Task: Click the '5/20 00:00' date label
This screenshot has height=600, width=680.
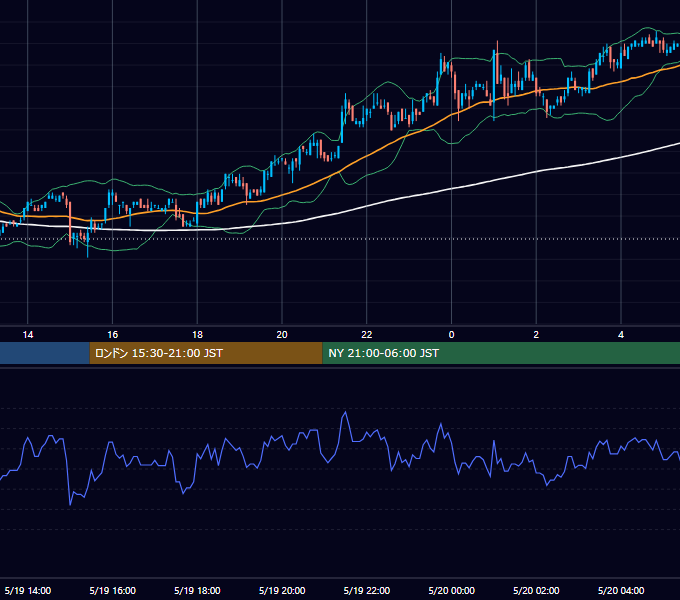Action: click(451, 590)
